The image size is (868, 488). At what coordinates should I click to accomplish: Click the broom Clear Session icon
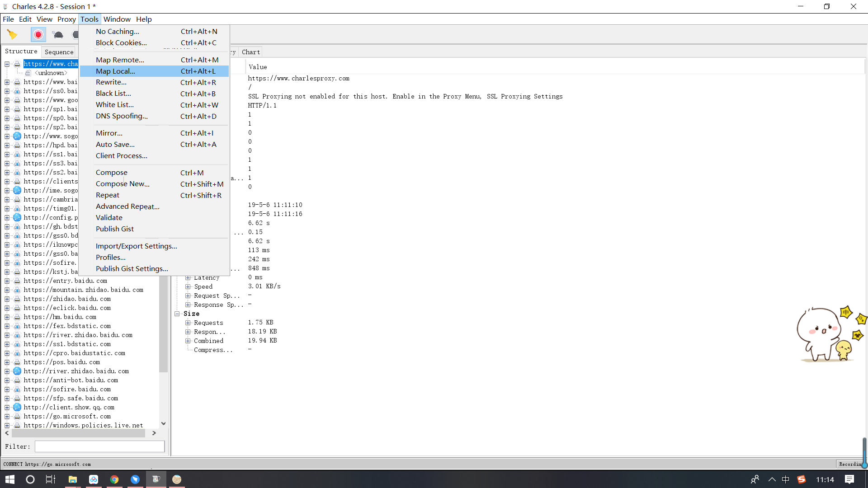[x=12, y=35]
